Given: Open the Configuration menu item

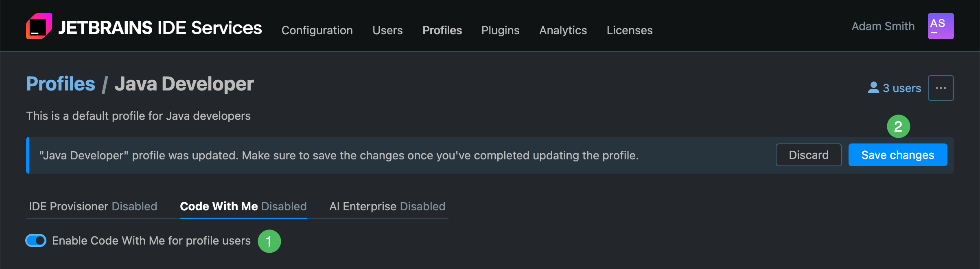Looking at the screenshot, I should [317, 30].
